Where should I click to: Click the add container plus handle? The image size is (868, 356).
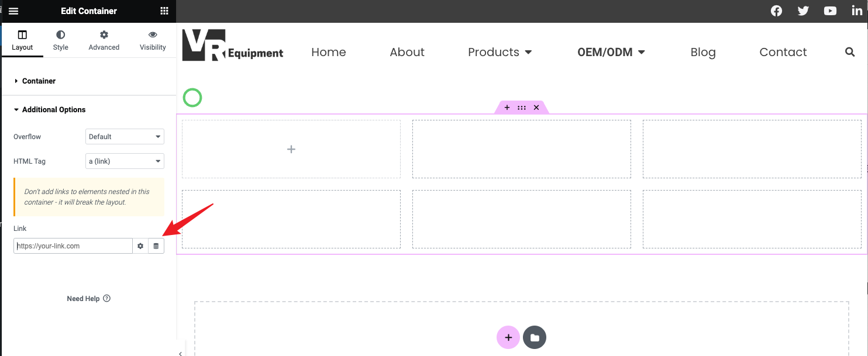pyautogui.click(x=507, y=108)
